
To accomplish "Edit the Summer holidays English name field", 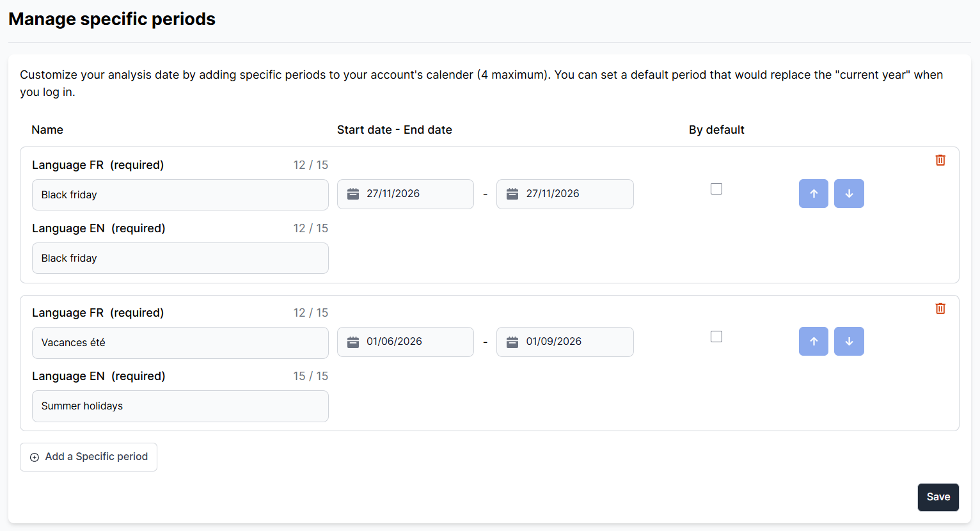I will (x=180, y=406).
